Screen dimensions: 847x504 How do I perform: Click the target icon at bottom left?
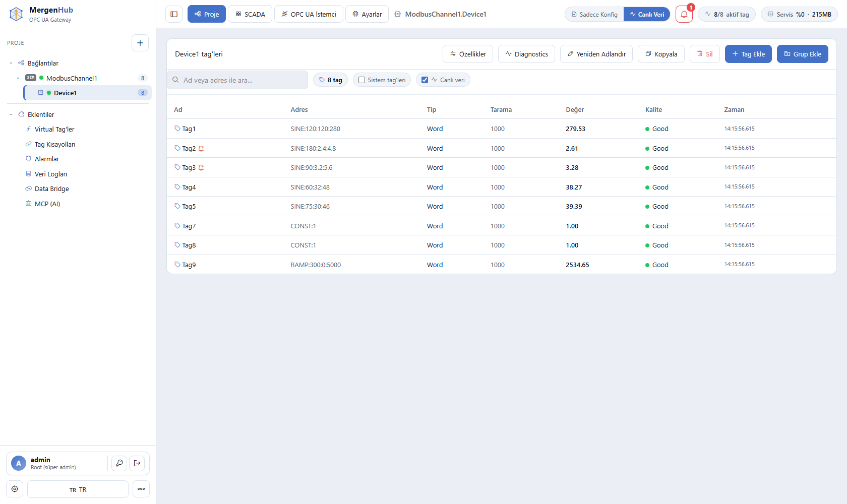point(15,489)
